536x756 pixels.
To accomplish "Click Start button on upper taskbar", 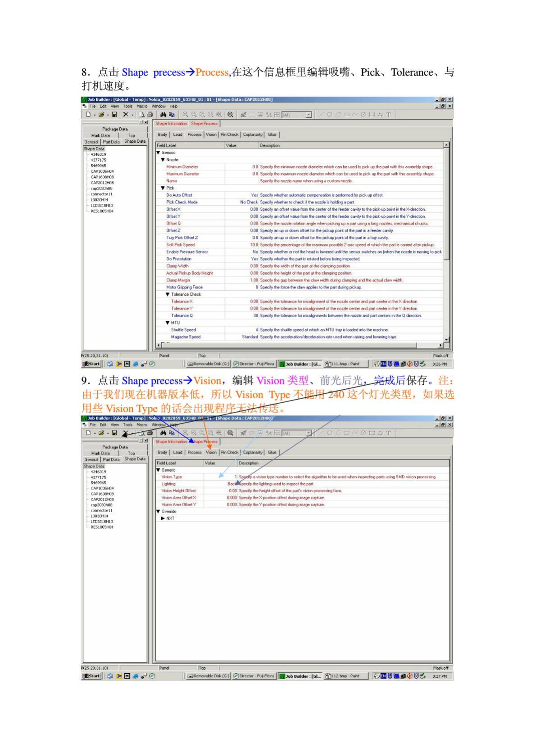I will point(91,364).
